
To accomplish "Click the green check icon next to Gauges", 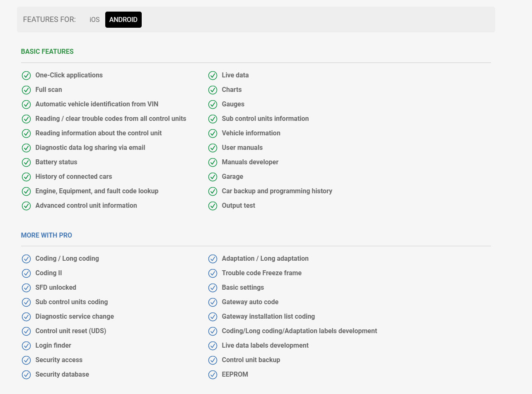I will [213, 104].
